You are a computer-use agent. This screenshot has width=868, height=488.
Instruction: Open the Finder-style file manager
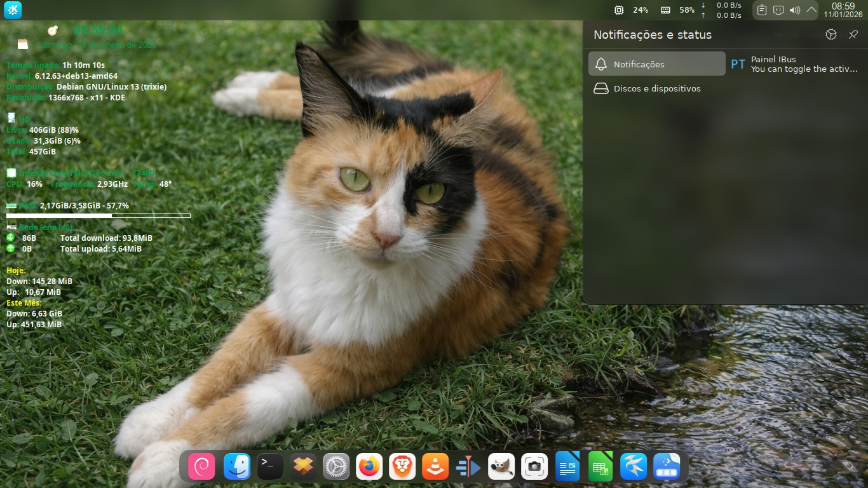pyautogui.click(x=237, y=467)
